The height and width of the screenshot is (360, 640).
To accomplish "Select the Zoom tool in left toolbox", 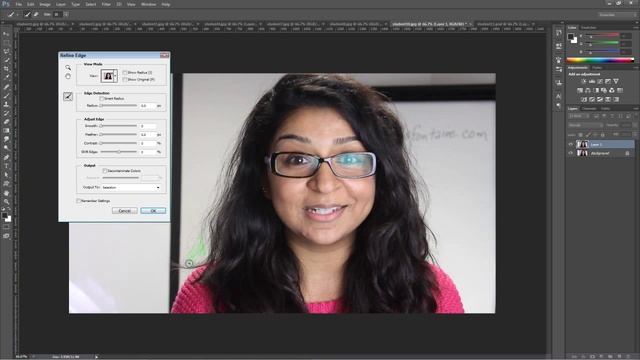I will pyautogui.click(x=6, y=202).
